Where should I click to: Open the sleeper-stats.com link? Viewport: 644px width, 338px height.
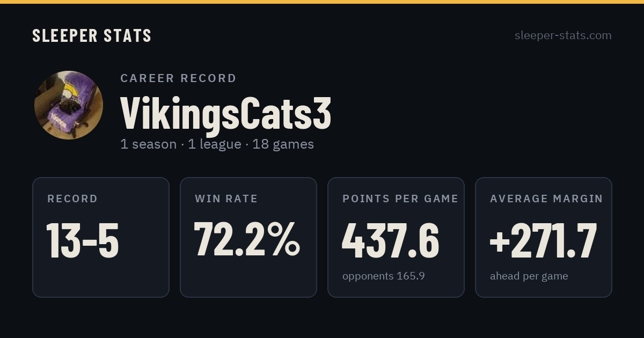[x=563, y=35]
